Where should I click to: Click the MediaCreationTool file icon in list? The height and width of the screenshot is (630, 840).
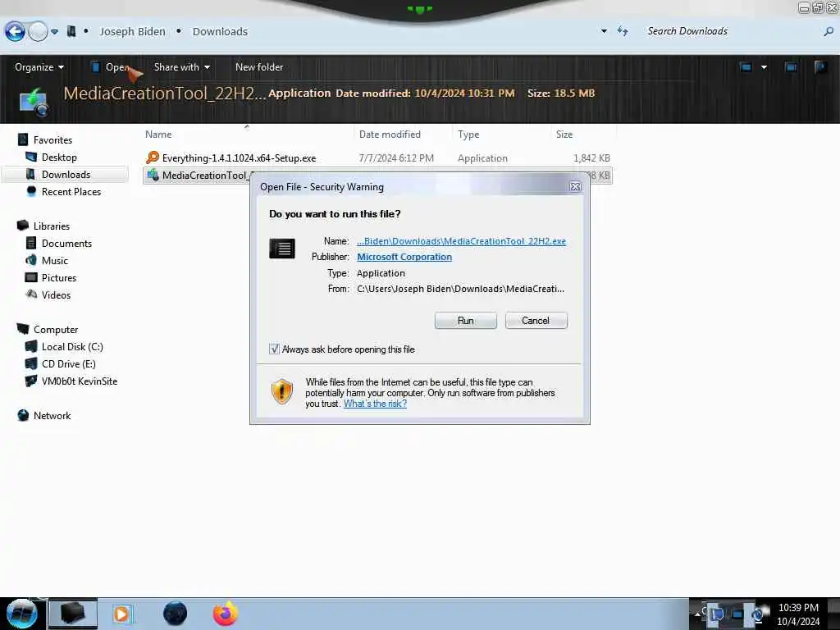tap(153, 175)
